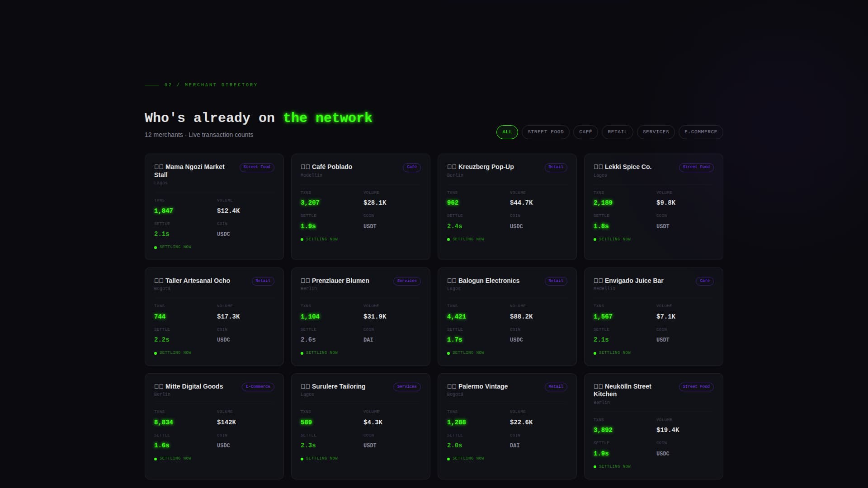Screen dimensions: 868x488
Task: Click Café badge on Café Poblado card
Action: coord(412,167)
